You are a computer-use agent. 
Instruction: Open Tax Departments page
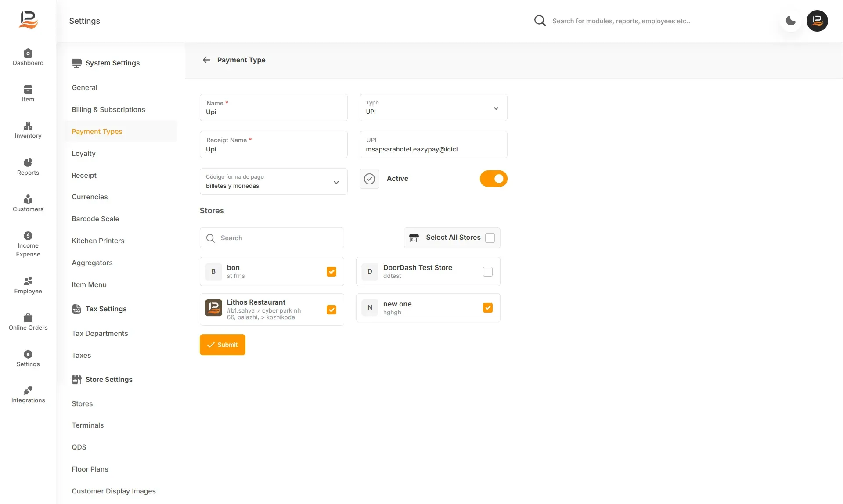click(x=100, y=334)
